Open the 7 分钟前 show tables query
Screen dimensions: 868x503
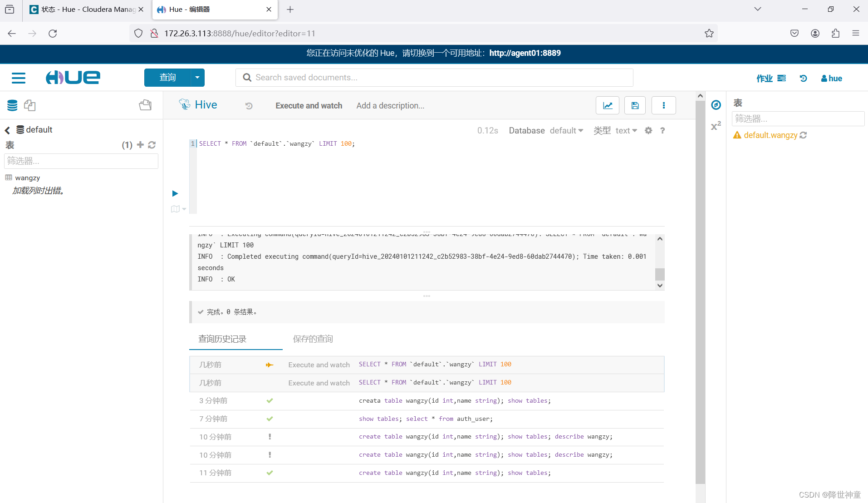427,419
